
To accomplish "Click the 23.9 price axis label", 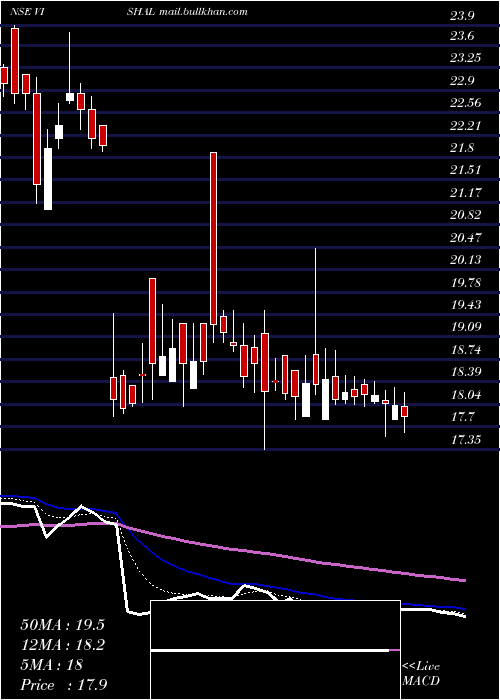I will point(462,17).
